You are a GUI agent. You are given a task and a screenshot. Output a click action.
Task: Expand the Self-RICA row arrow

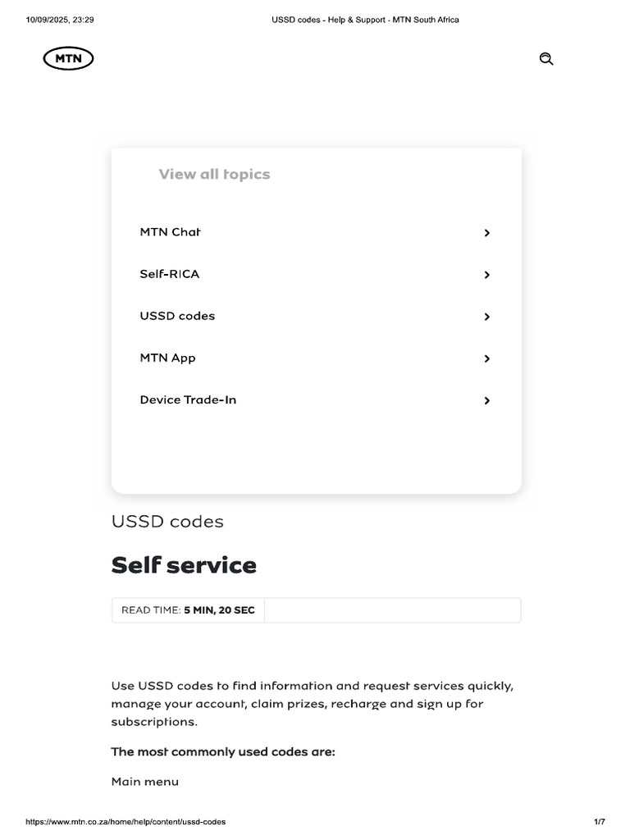[x=486, y=275]
